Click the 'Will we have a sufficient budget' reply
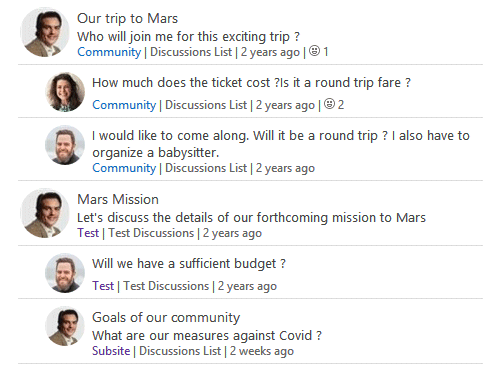Viewport: 486px width, 367px height. pos(189,263)
